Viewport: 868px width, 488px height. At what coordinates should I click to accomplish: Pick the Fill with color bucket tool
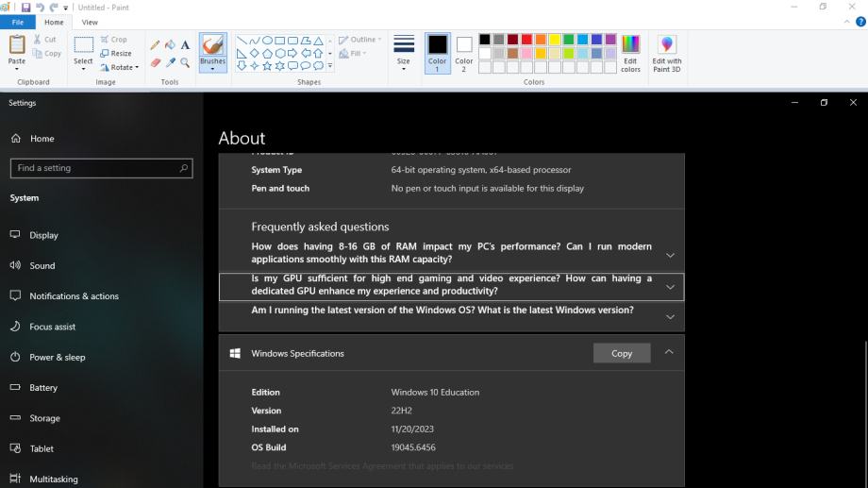click(170, 44)
